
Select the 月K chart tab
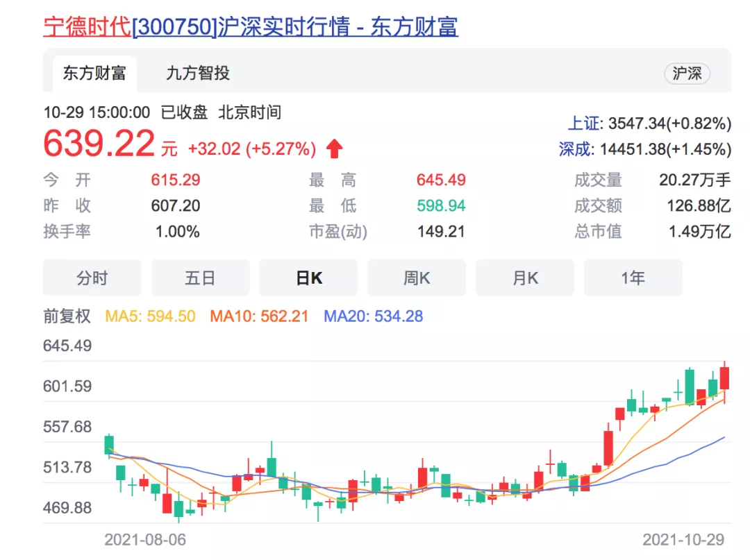point(525,278)
